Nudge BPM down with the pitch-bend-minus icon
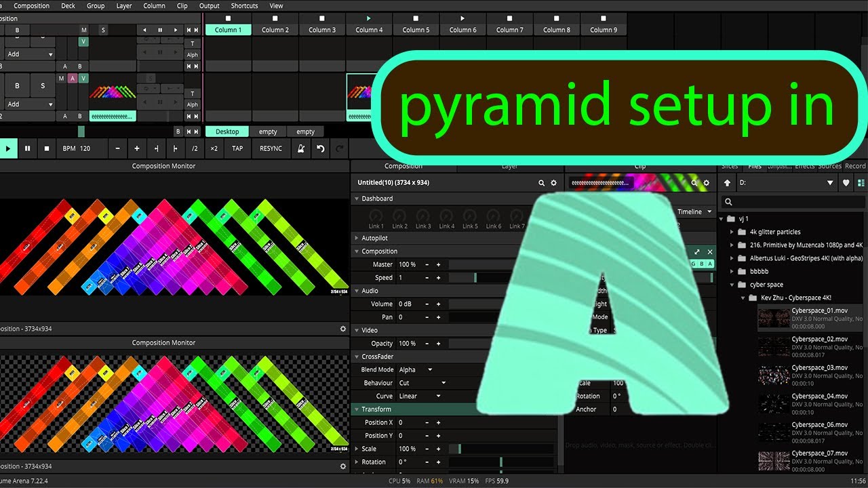The image size is (868, 488). click(x=156, y=148)
